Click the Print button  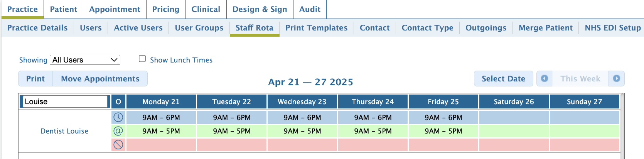tap(35, 79)
